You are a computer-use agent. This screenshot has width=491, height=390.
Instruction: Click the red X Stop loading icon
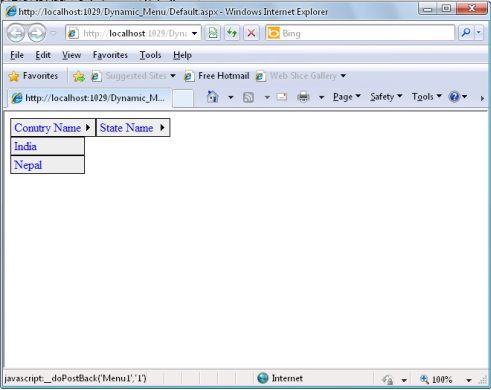[251, 33]
